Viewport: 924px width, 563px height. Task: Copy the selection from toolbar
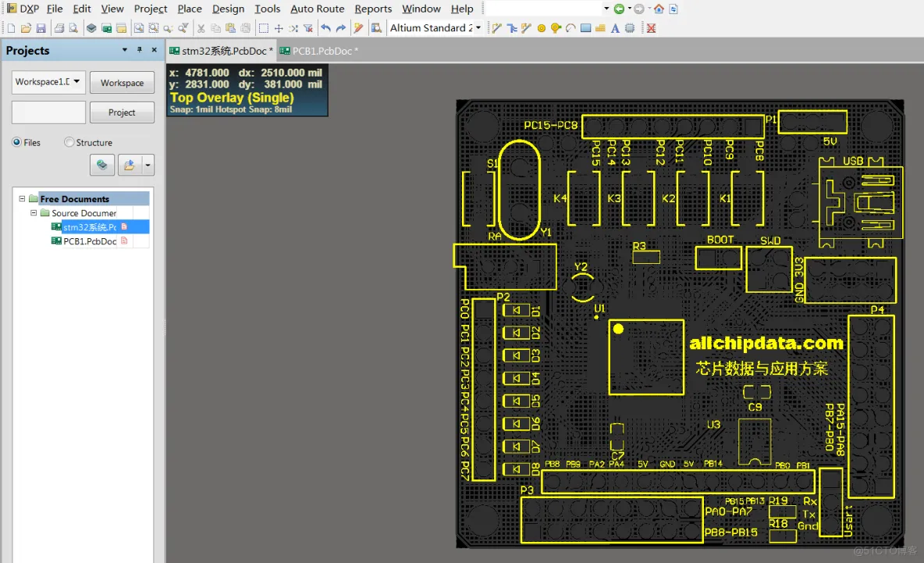click(215, 28)
